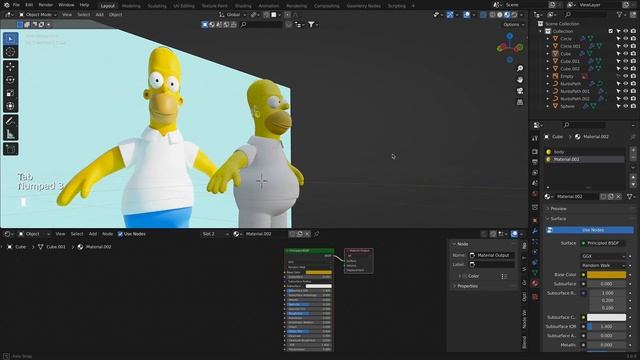Open Global transform orientation dropdown

pyautogui.click(x=233, y=15)
